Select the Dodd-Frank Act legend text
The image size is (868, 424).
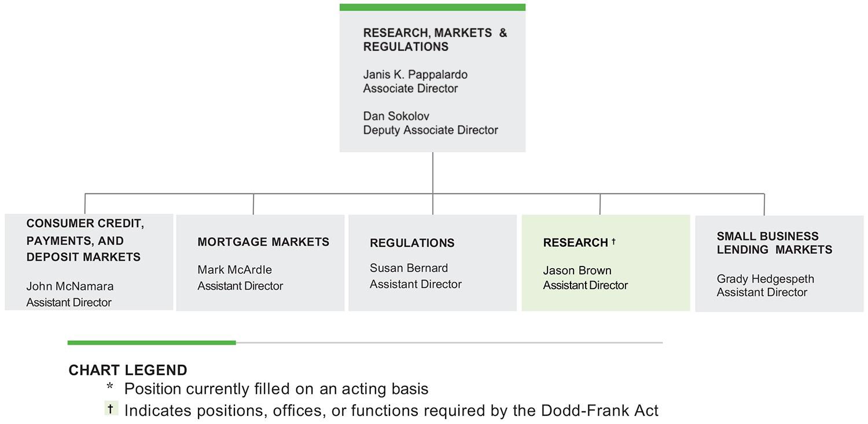391,411
